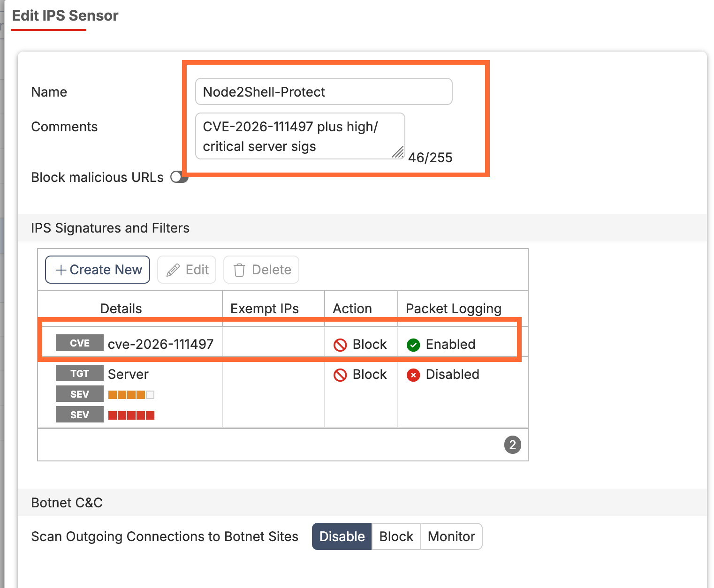Click the Comments text area
The width and height of the screenshot is (714, 588).
(300, 136)
